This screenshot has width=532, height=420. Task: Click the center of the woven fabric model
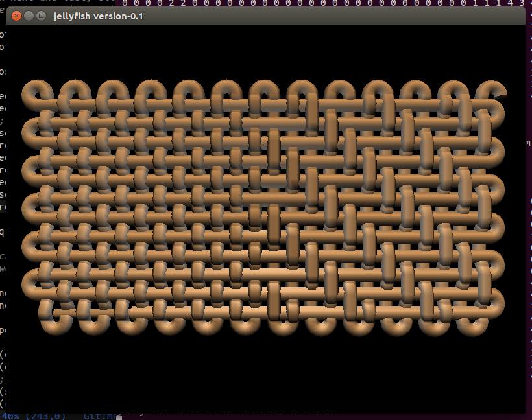pyautogui.click(x=263, y=207)
